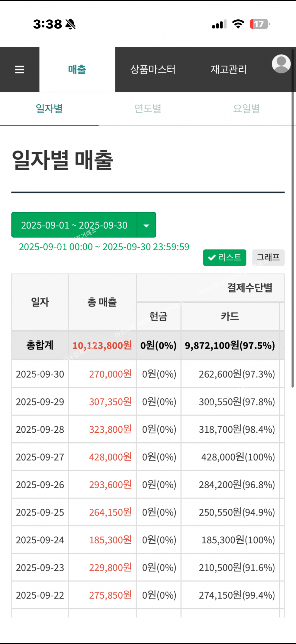
Task: Expand the date range dropdown arrow
Action: coord(146,225)
